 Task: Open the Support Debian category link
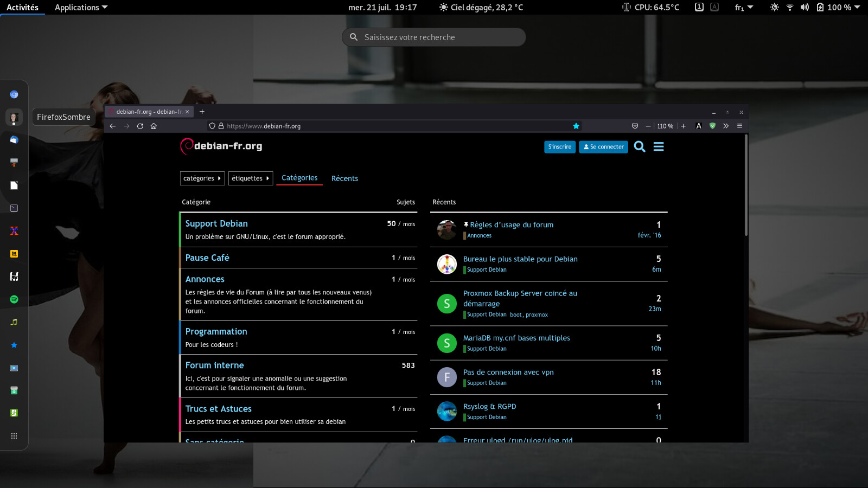tap(216, 223)
